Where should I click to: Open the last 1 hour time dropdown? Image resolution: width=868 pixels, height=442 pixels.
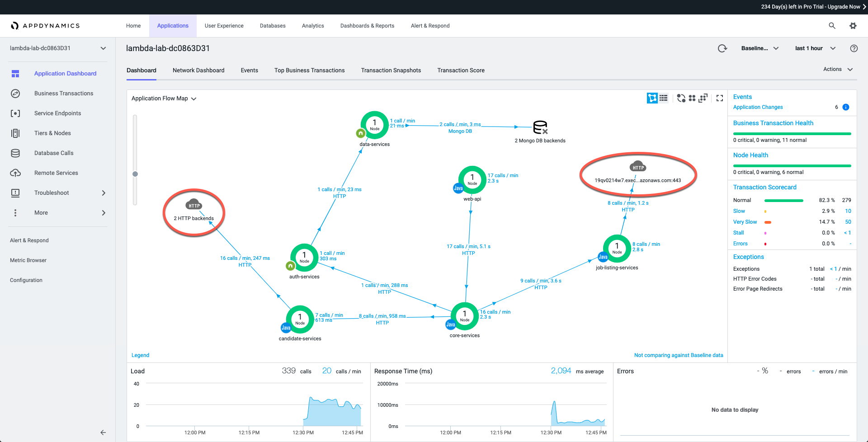pos(815,48)
